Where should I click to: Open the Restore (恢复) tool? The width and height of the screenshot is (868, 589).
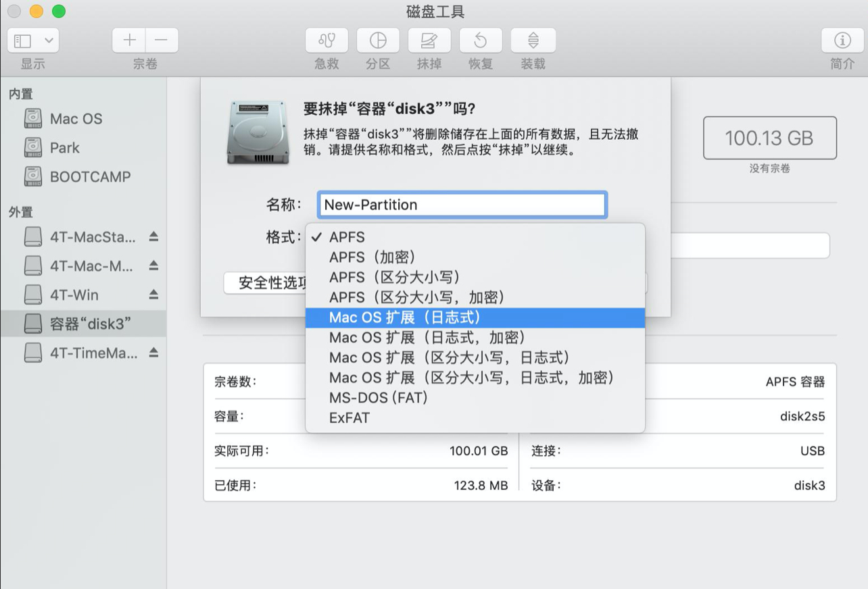pos(480,40)
